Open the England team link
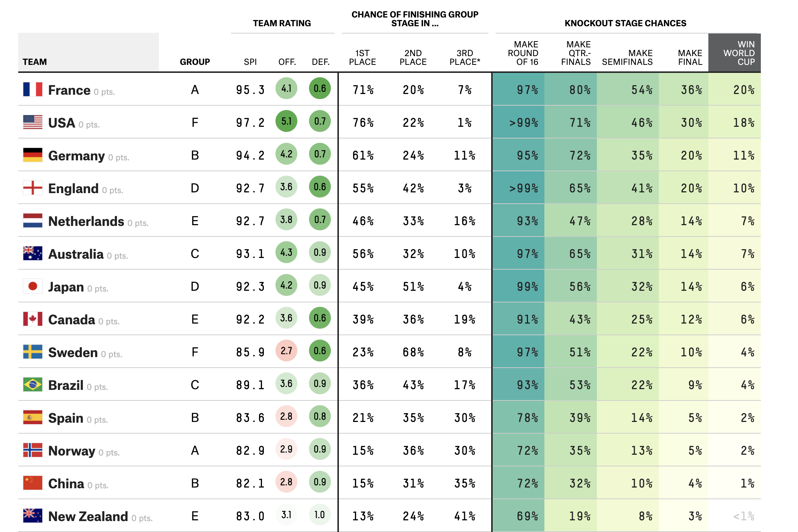Viewport: 798px width, 532px height. click(x=73, y=188)
